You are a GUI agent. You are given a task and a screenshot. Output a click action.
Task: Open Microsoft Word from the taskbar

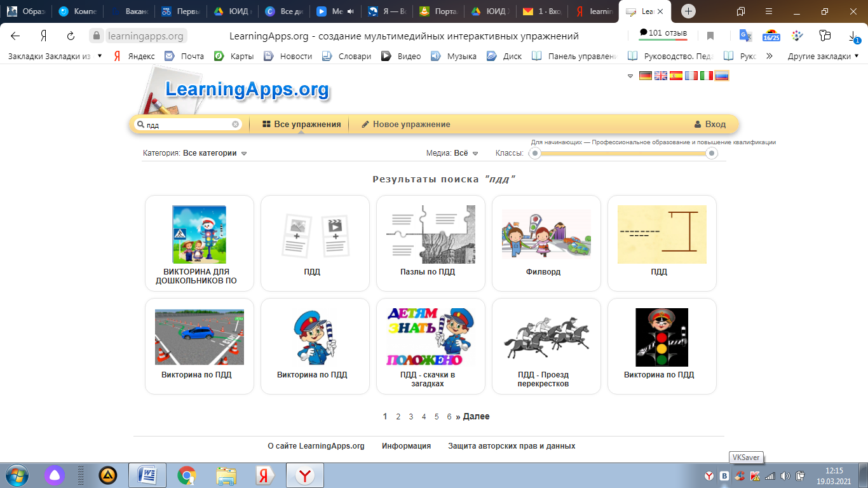point(147,475)
